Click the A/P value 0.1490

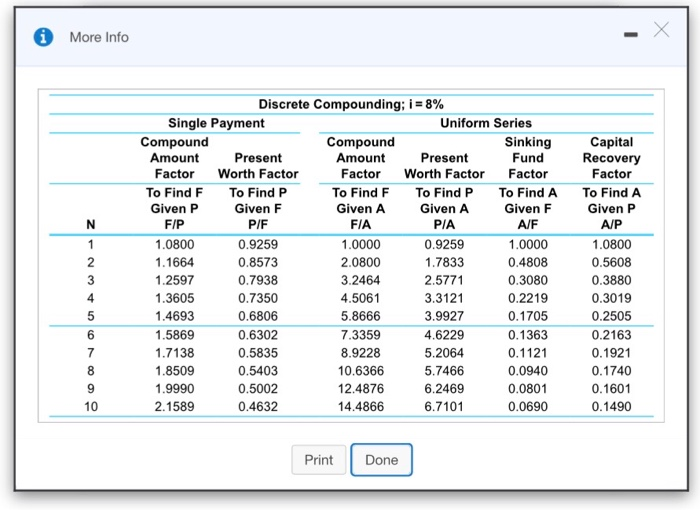tap(612, 406)
